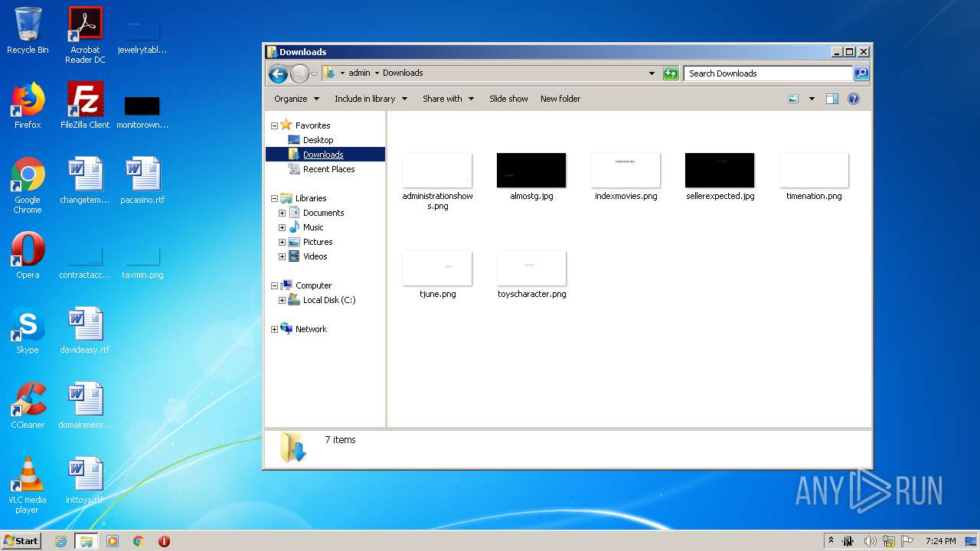Open Explorer help question mark
Screen dimensions: 980x551
854,99
